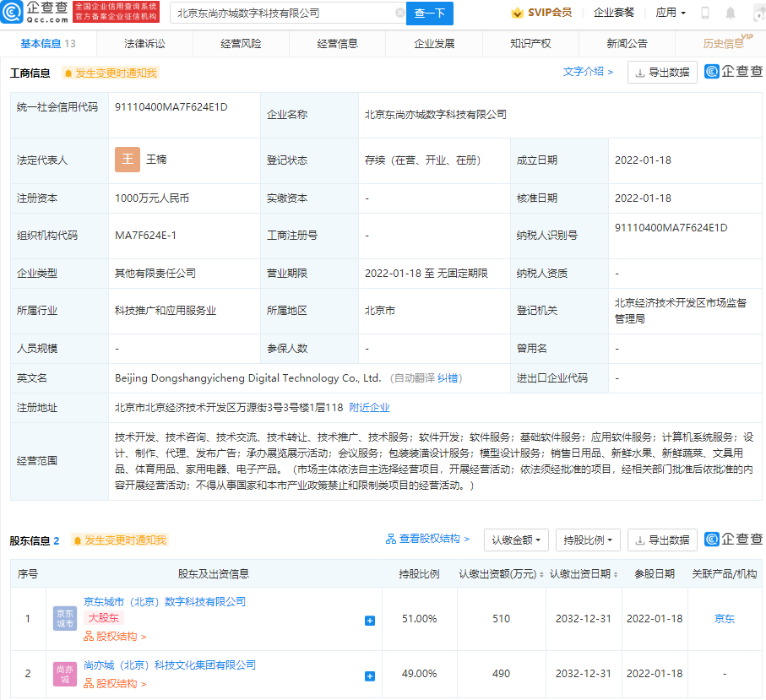
Task: Click 导出数据 button in 工商信息 section
Action: coord(662,73)
